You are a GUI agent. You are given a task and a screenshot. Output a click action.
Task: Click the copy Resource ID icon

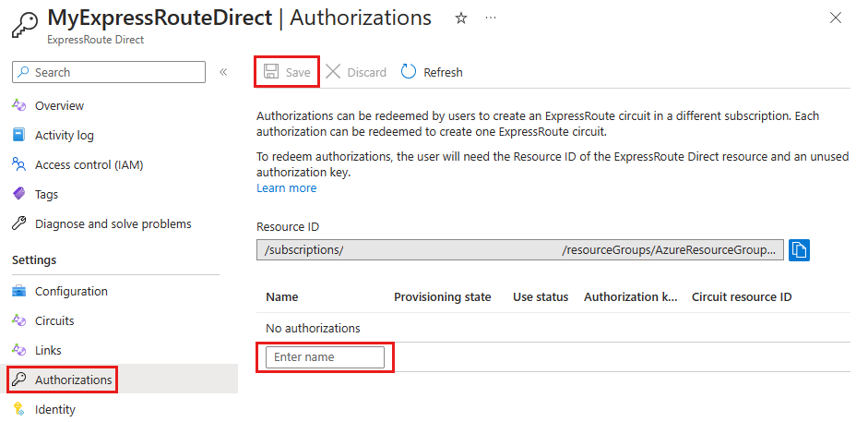799,250
